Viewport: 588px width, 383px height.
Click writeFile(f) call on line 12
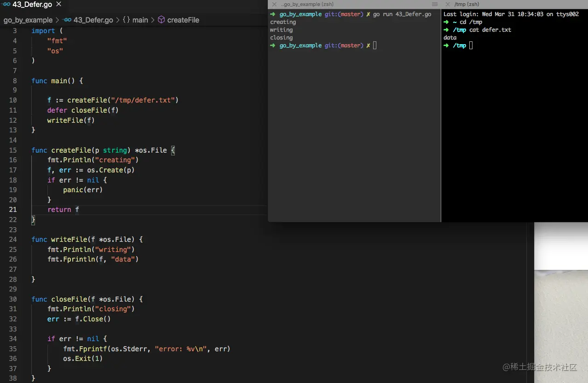(71, 120)
